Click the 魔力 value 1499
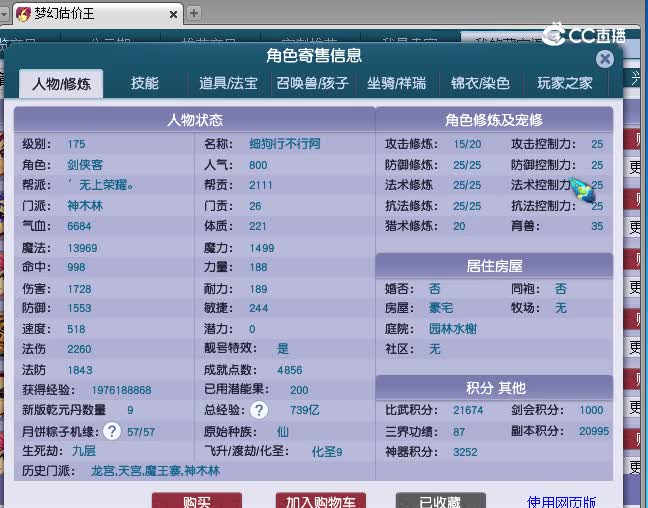The image size is (648, 508). (262, 248)
